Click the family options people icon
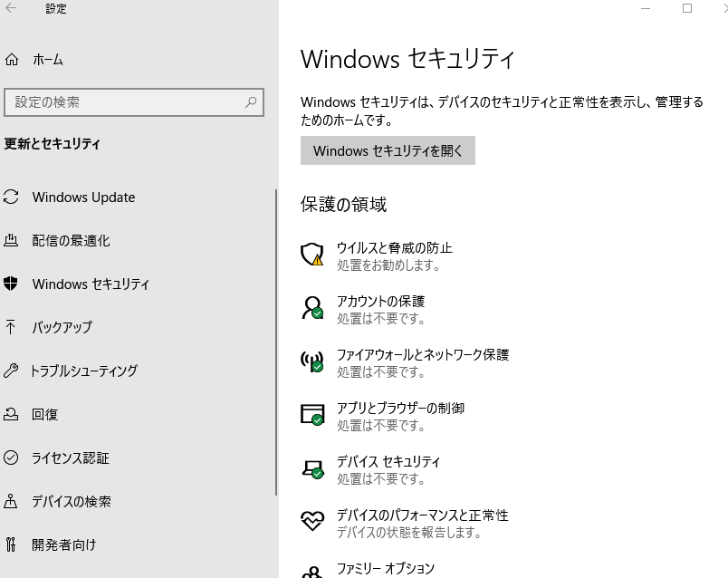This screenshot has height=578, width=728. pyautogui.click(x=312, y=572)
